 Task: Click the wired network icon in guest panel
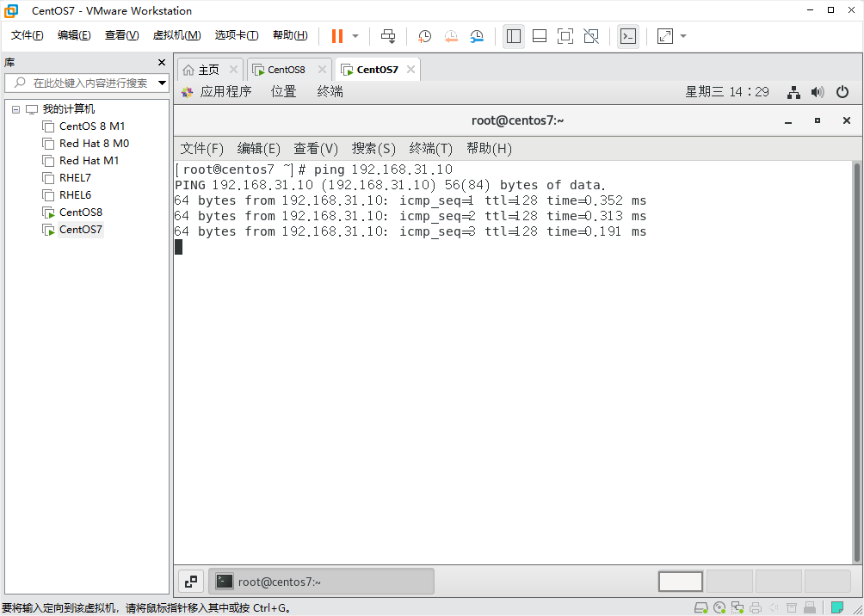click(793, 93)
